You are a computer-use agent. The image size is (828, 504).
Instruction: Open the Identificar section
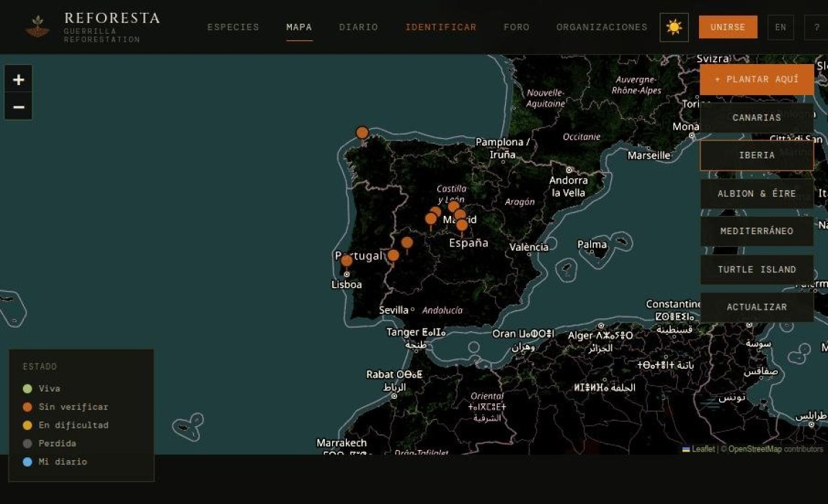441,27
